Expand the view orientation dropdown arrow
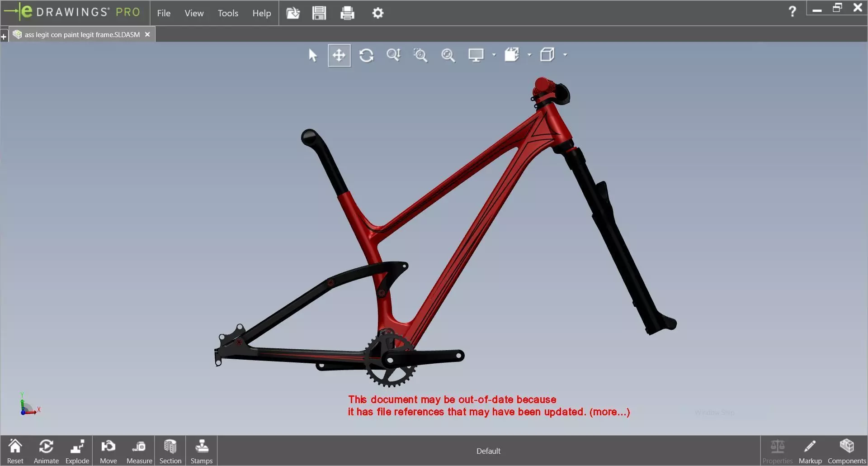868x466 pixels. (529, 55)
